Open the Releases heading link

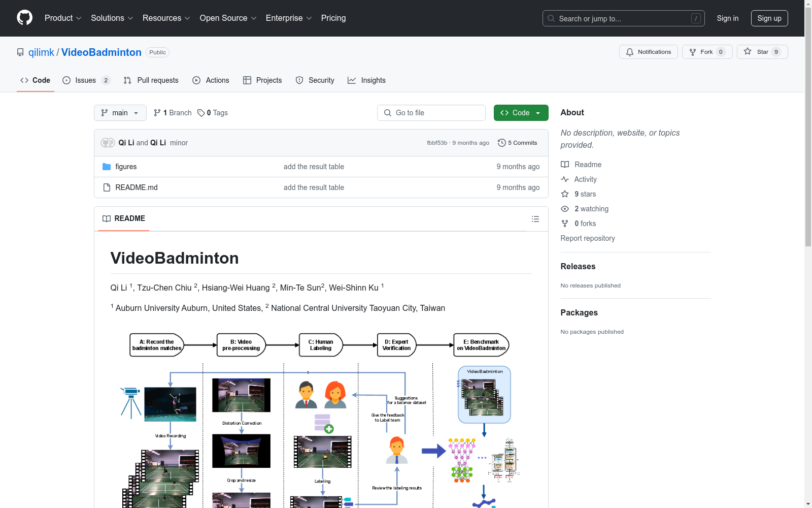coord(578,266)
